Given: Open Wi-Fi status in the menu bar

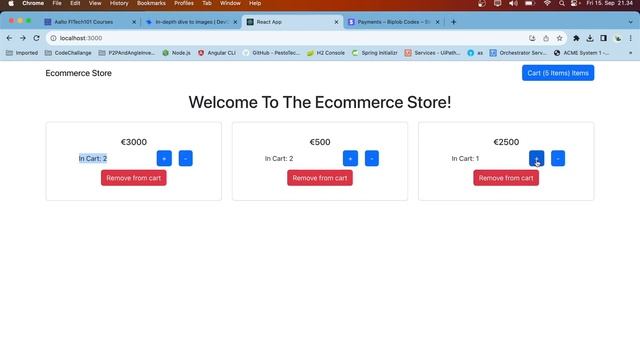Looking at the screenshot, I should (x=547, y=3).
